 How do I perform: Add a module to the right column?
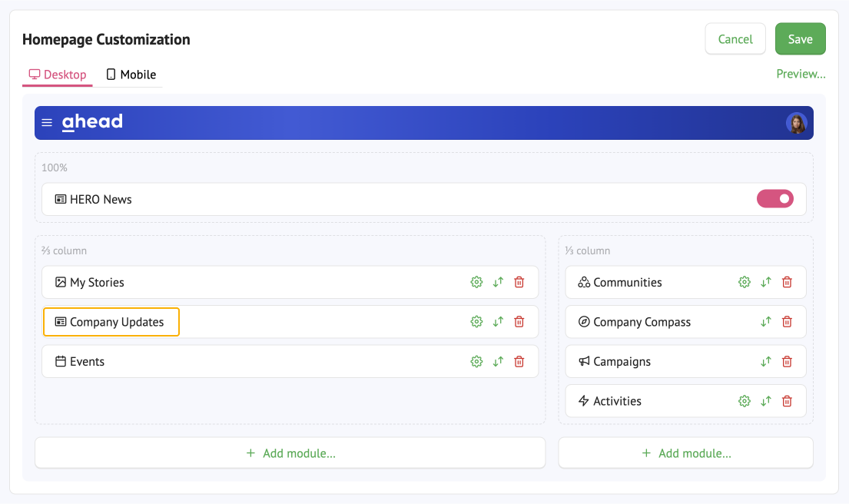coord(685,453)
